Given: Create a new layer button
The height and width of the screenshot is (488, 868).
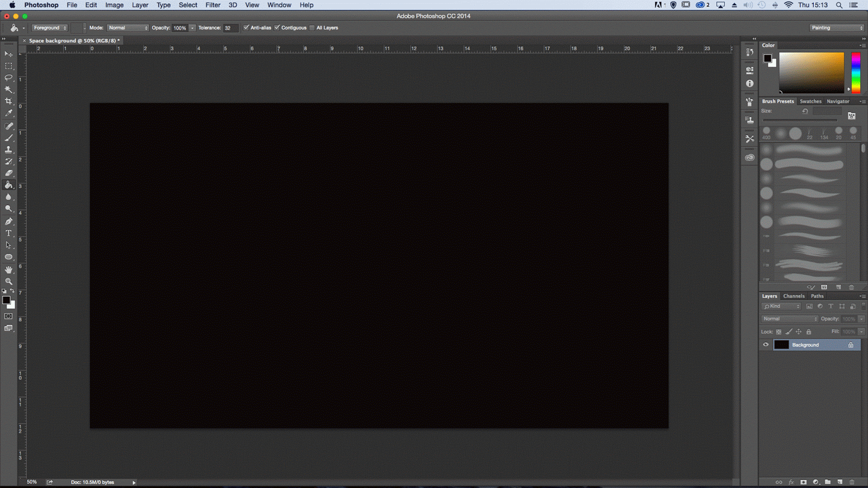Looking at the screenshot, I should [x=840, y=482].
